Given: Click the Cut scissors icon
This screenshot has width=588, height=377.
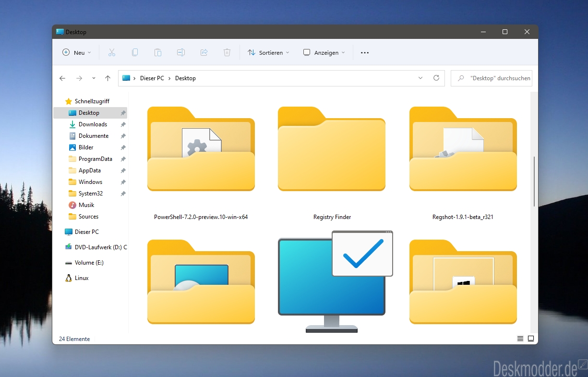Looking at the screenshot, I should click(x=112, y=52).
